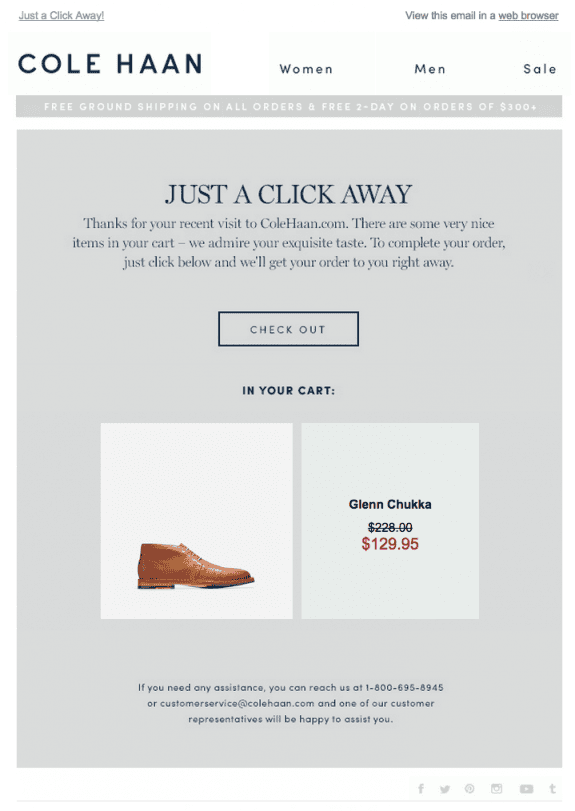
Task: Open email via 'web browser' link
Action: [x=528, y=16]
